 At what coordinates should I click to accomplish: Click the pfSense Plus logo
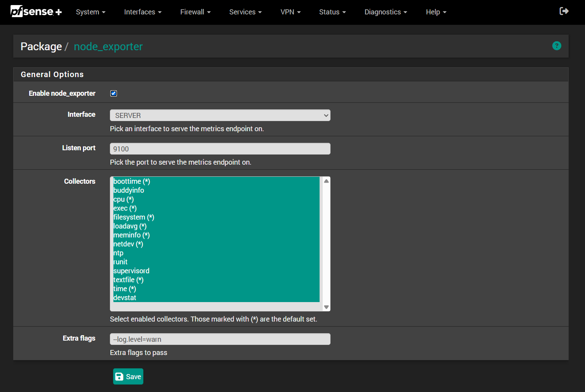[36, 11]
